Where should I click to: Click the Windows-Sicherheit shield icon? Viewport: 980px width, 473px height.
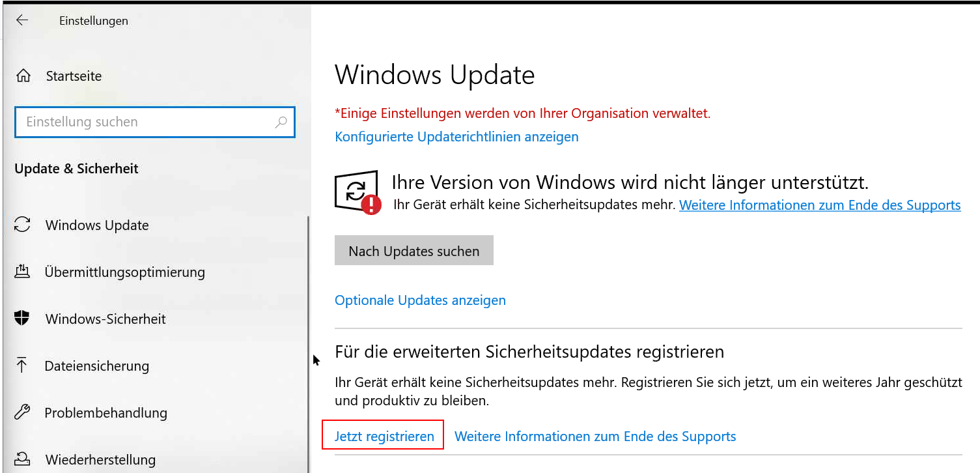pos(23,319)
